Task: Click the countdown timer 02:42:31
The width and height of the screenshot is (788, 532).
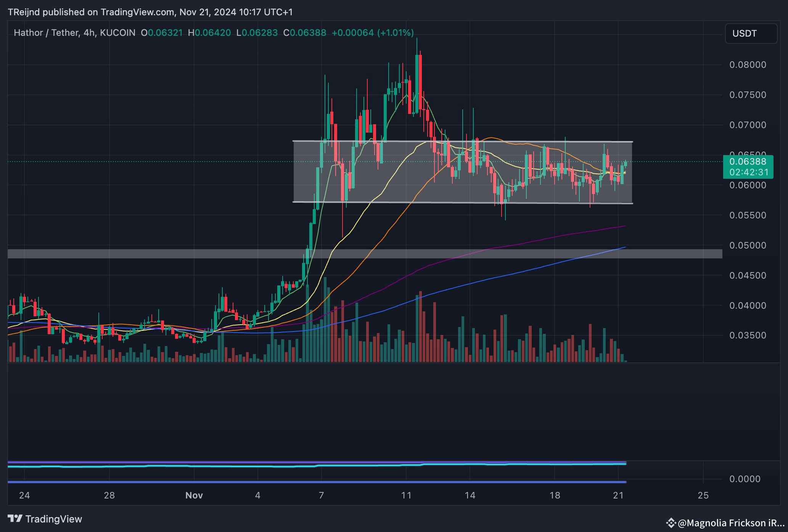Action: click(748, 172)
